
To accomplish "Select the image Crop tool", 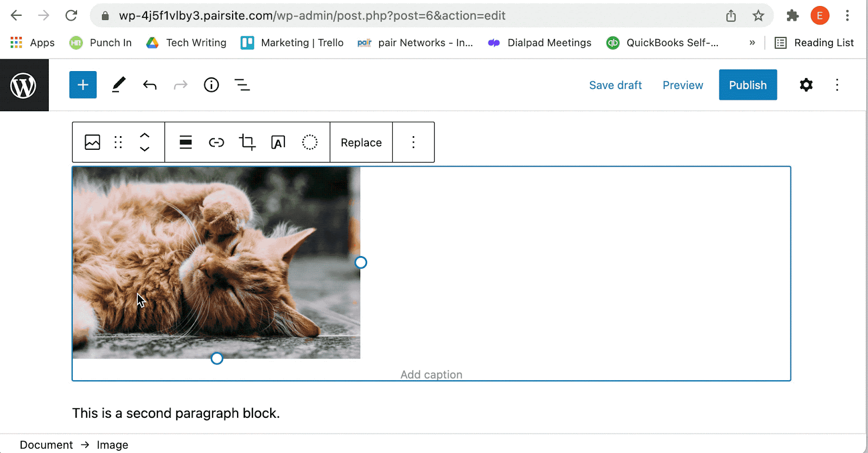I will coord(247,142).
